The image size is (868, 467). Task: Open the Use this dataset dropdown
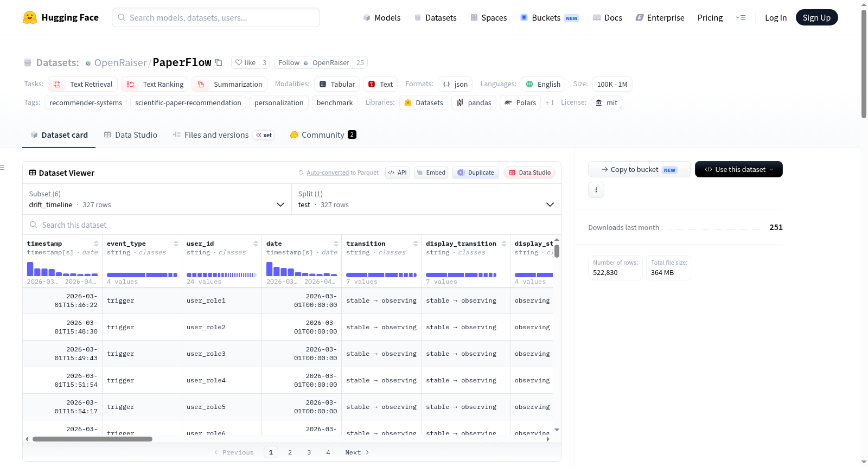pos(738,169)
